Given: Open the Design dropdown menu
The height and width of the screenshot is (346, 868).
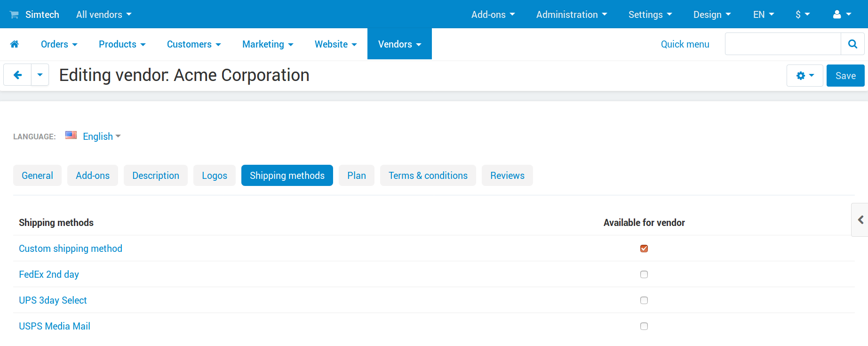Looking at the screenshot, I should click(712, 15).
